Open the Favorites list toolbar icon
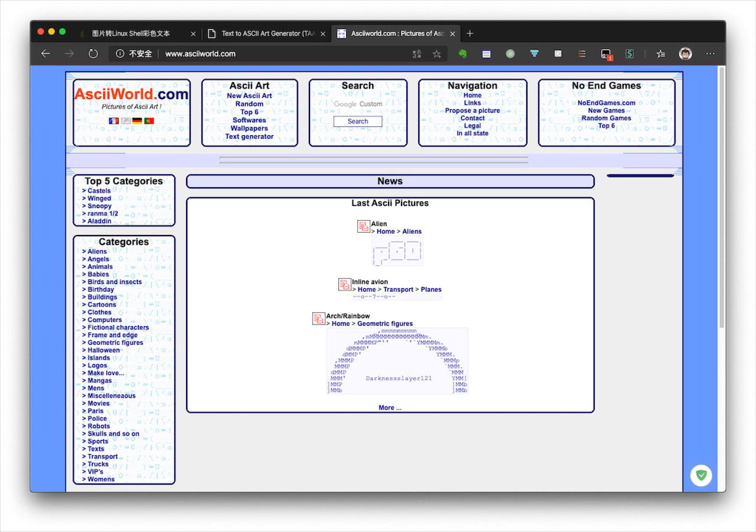This screenshot has width=756, height=532. click(661, 54)
